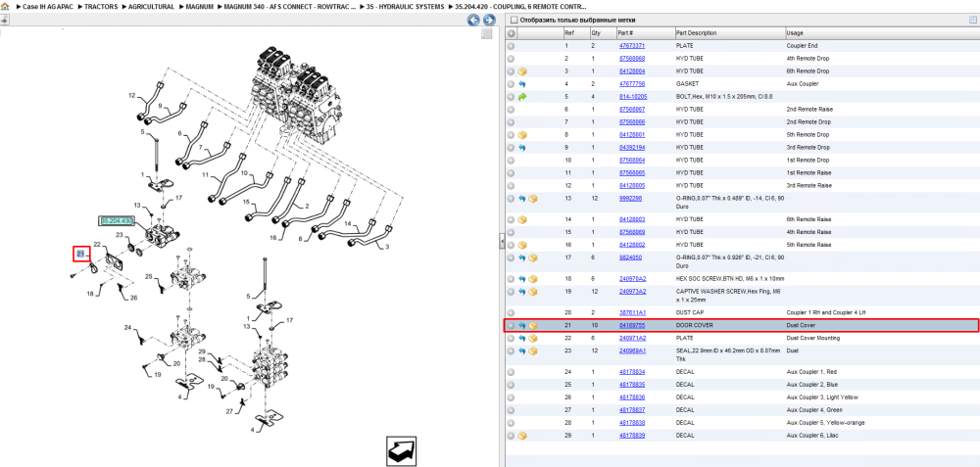Image resolution: width=980 pixels, height=467 pixels.
Task: Click the box icon in row 29
Action: click(x=522, y=435)
